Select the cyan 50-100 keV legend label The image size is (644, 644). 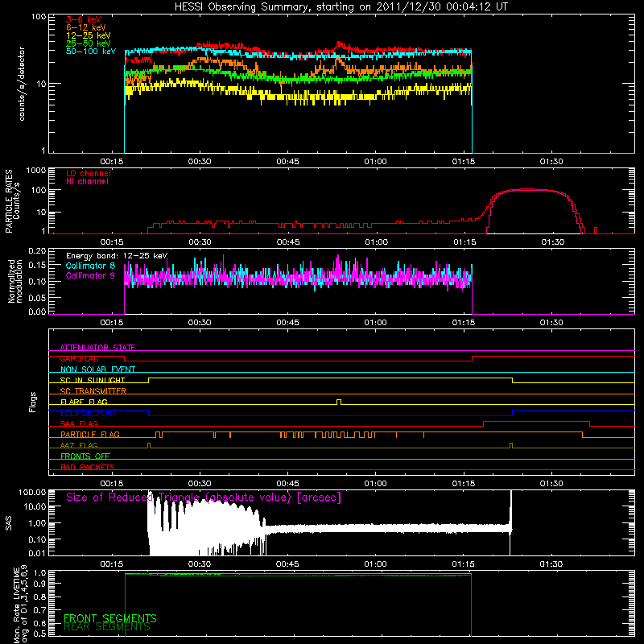coord(91,52)
